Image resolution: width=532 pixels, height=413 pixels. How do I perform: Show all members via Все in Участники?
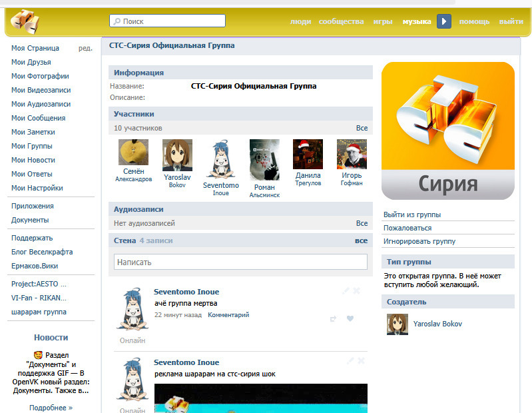tap(362, 128)
